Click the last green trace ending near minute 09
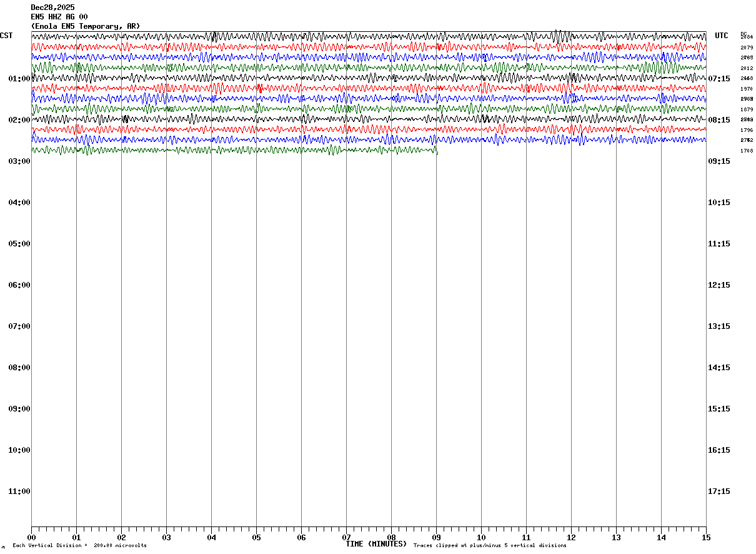756x554 pixels. pyautogui.click(x=234, y=150)
